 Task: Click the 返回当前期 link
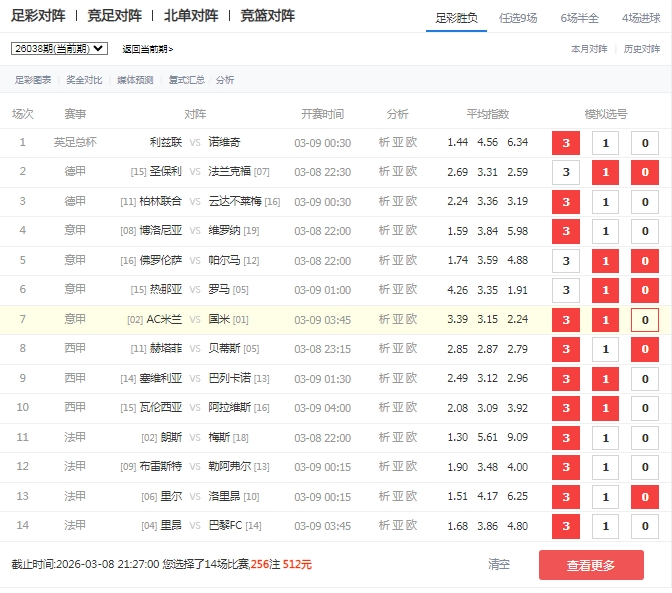147,49
